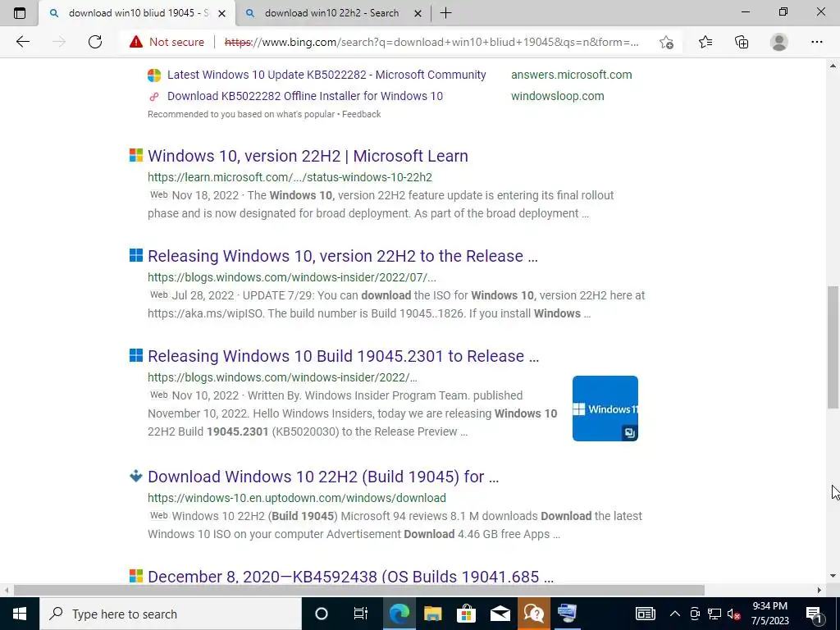Switch to download win10 22h2 tab
Image resolution: width=840 pixels, height=630 pixels.
tap(331, 13)
